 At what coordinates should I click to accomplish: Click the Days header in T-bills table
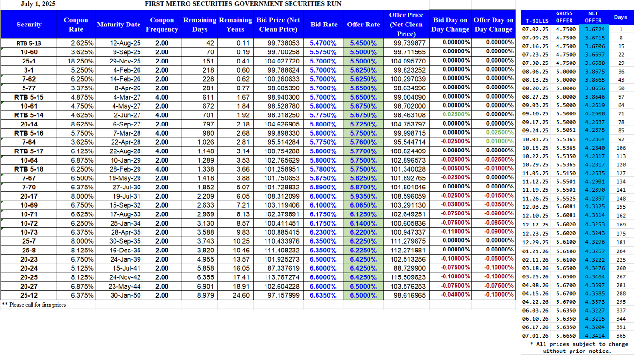621,17
